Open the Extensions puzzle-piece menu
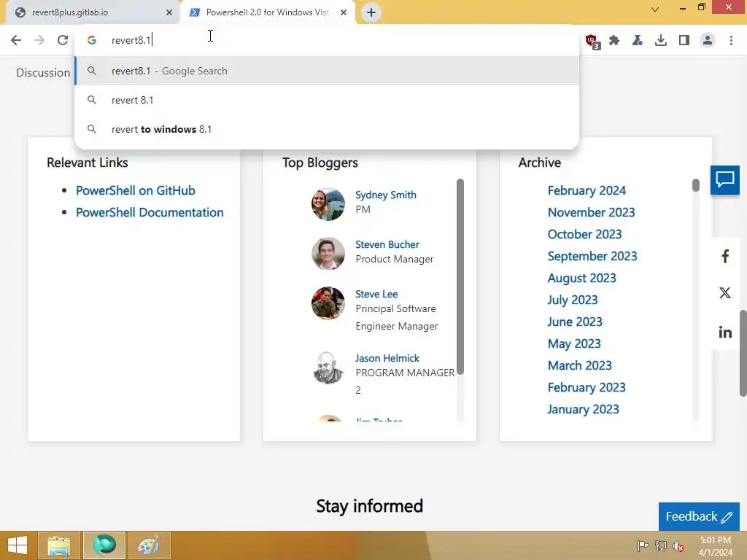747x560 pixels. coord(614,40)
